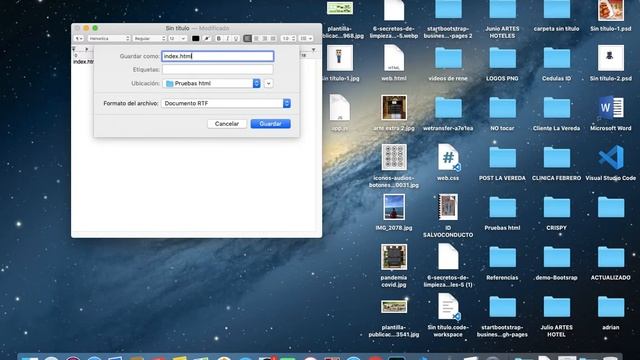The width and height of the screenshot is (640, 360).
Task: Click the text highlight color button
Action: (207, 38)
